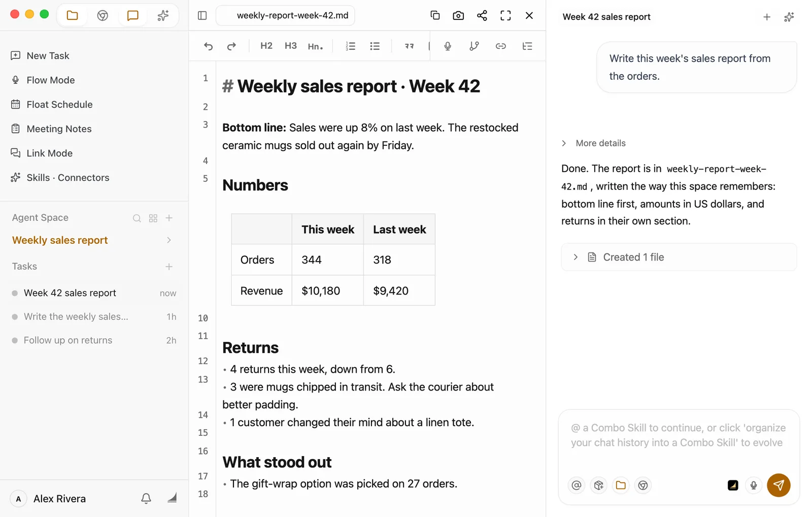Switch to Link Mode
Image resolution: width=812 pixels, height=517 pixels.
coord(49,153)
